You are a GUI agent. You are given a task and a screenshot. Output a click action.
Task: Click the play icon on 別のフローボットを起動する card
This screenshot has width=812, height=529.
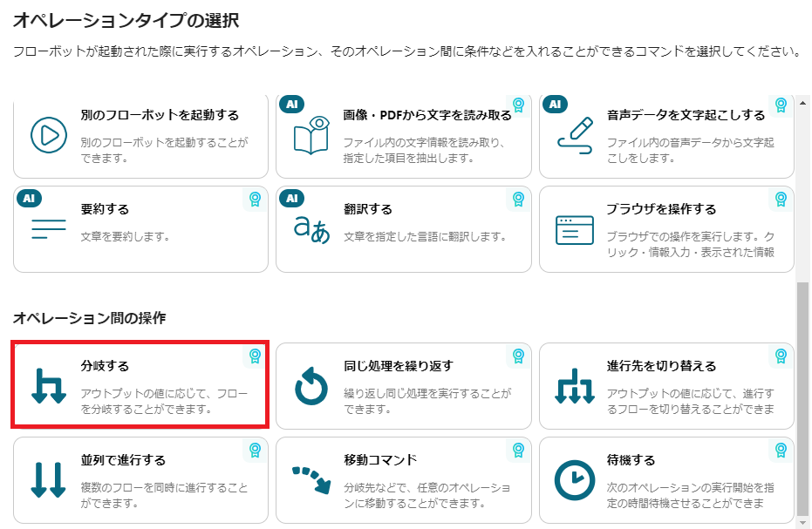click(x=49, y=135)
